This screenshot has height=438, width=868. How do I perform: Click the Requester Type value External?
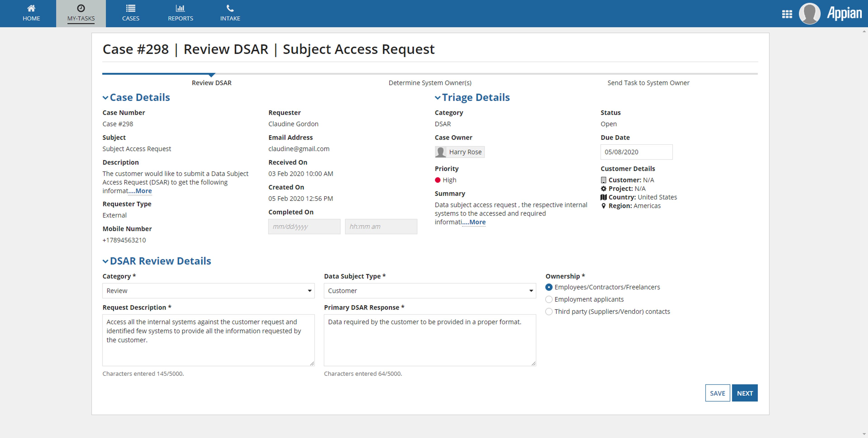115,215
